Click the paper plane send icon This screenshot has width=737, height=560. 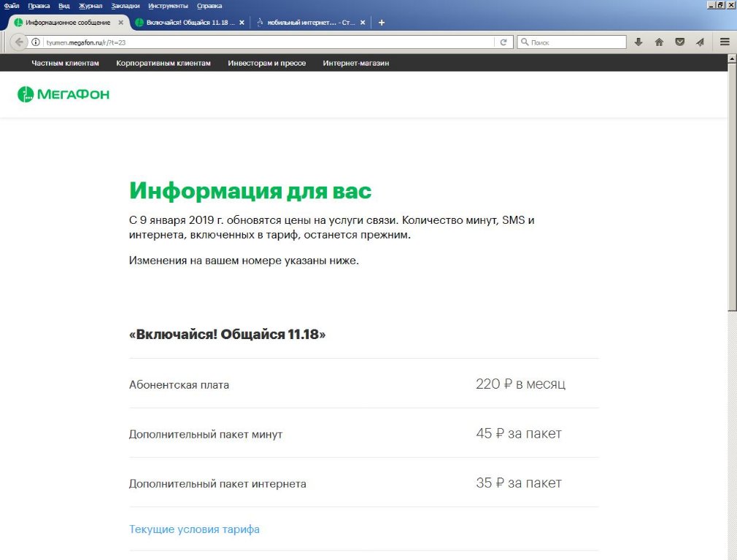pos(701,42)
